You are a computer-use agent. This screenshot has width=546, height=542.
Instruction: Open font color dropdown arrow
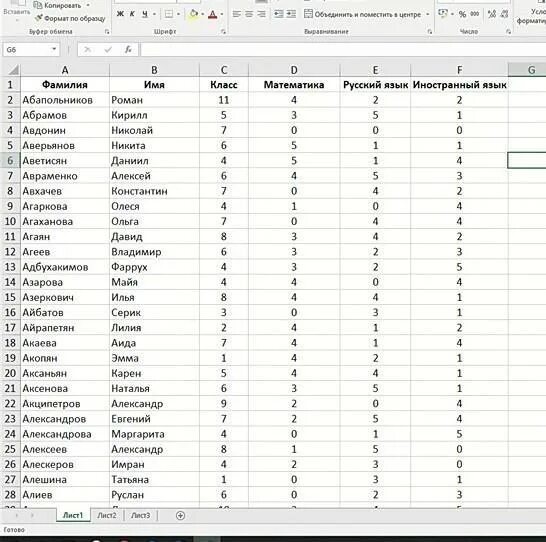click(x=222, y=14)
